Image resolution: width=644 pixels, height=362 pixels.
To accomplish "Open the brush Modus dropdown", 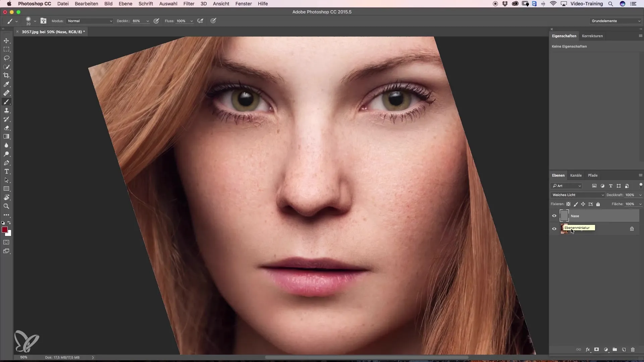I will click(x=90, y=21).
